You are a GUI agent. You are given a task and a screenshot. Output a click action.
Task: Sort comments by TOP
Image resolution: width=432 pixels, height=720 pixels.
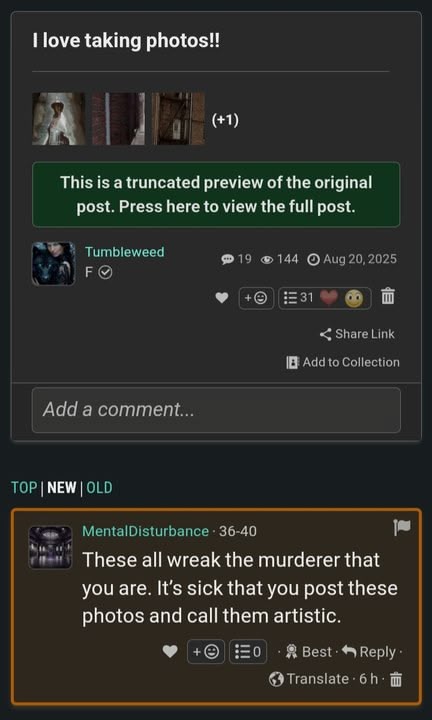tap(24, 488)
